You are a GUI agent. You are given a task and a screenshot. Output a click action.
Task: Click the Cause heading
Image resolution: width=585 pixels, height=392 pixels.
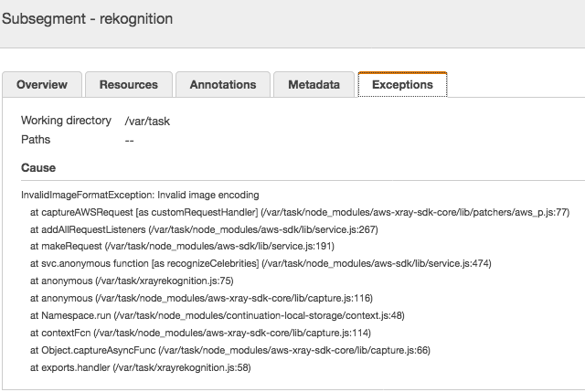[x=38, y=168]
